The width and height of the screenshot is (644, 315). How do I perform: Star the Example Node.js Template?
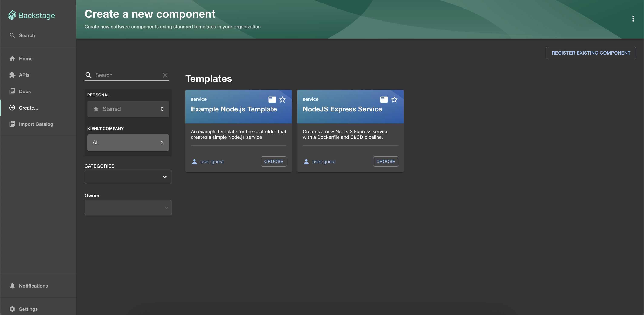click(282, 100)
